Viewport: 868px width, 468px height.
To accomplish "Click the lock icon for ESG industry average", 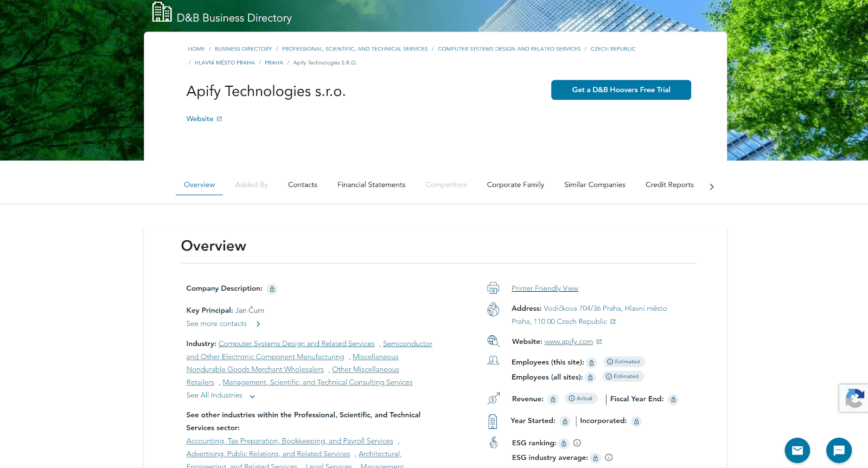I will pyautogui.click(x=595, y=458).
